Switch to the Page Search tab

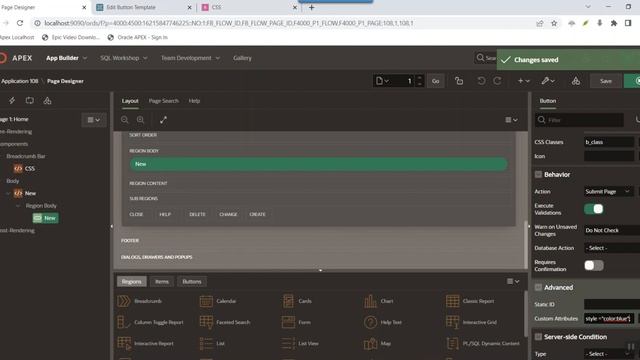point(163,101)
